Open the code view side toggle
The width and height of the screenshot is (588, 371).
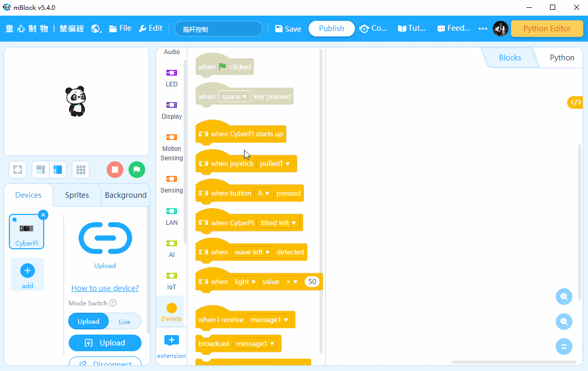575,103
